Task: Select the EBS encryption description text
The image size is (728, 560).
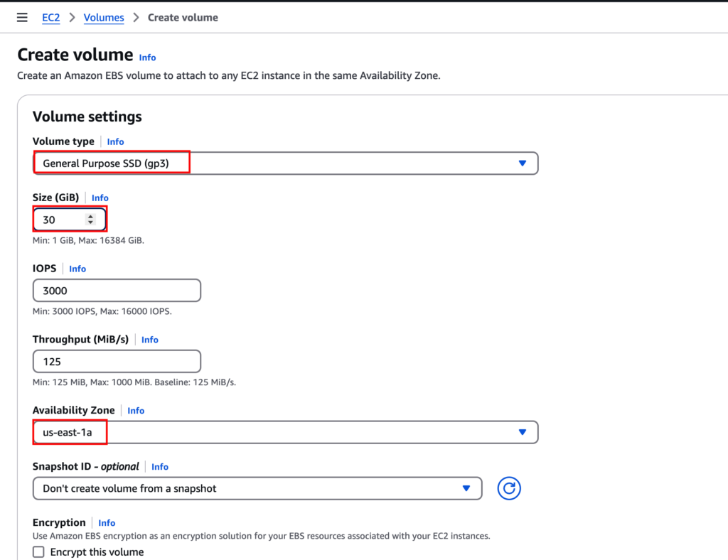Action: (x=262, y=536)
